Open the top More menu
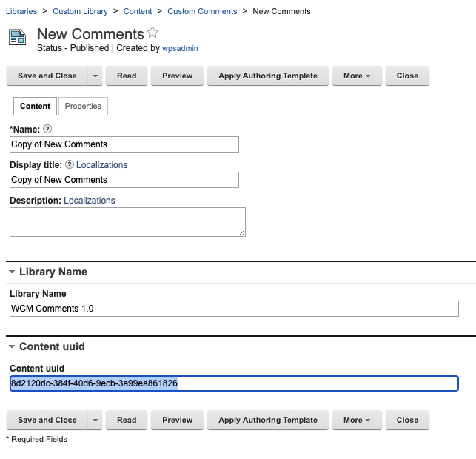This screenshot has width=476, height=459. (x=357, y=76)
